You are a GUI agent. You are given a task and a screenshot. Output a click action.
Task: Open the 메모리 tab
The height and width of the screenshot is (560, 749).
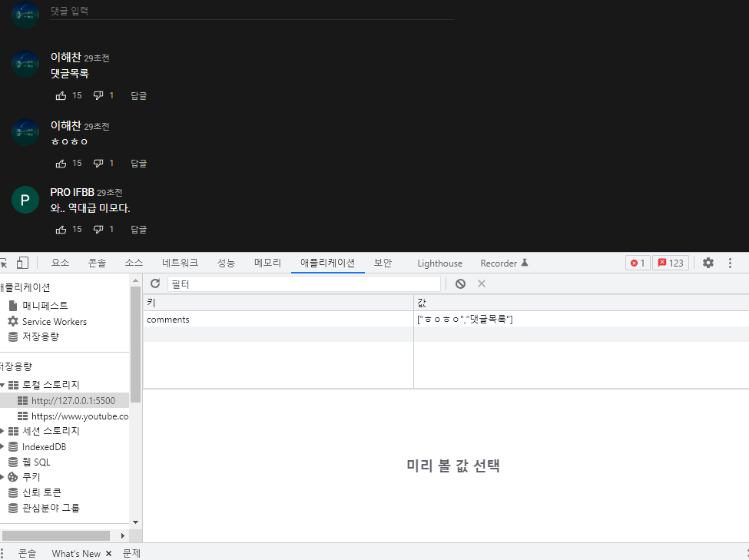point(267,263)
